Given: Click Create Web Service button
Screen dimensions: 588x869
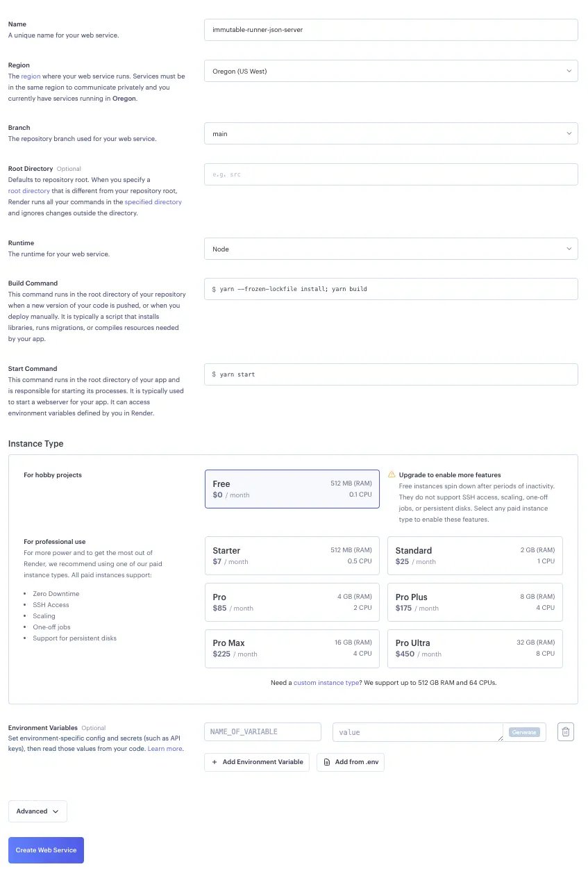Looking at the screenshot, I should pyautogui.click(x=46, y=850).
